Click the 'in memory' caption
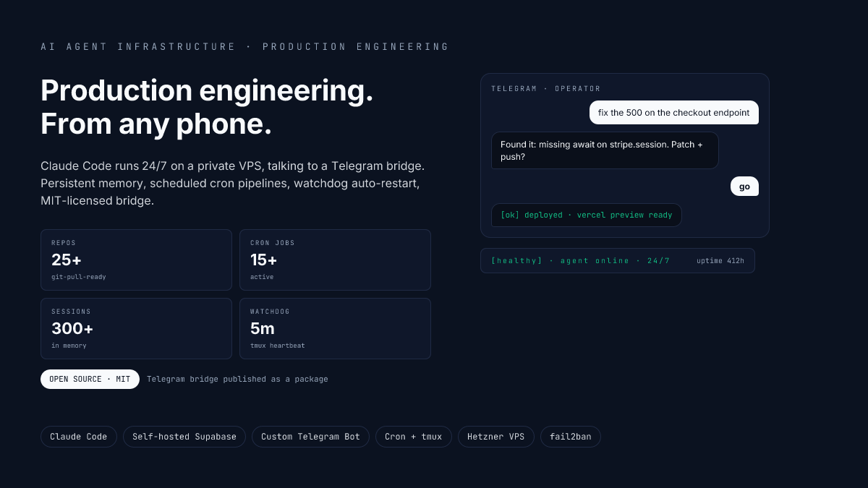This screenshot has height=488, width=868. [69, 346]
